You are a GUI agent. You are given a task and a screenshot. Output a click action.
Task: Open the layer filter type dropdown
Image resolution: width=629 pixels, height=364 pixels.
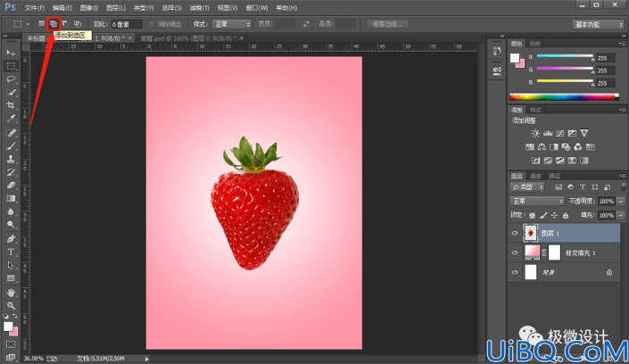click(x=527, y=187)
